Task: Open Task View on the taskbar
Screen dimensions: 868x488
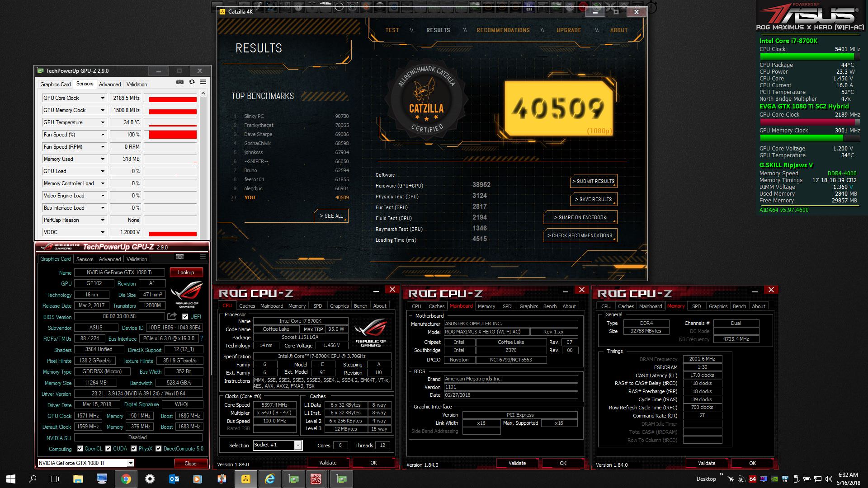Action: [54, 479]
